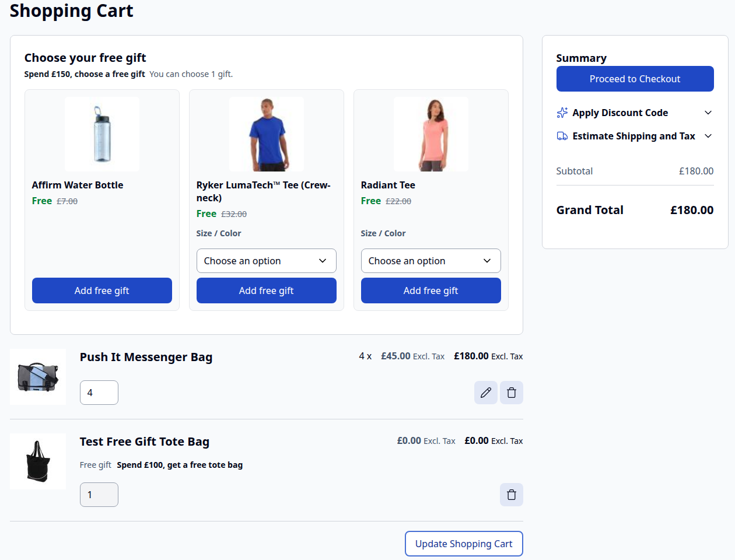This screenshot has height=560, width=735.
Task: Edit the Push It Messenger Bag item
Action: coord(485,393)
